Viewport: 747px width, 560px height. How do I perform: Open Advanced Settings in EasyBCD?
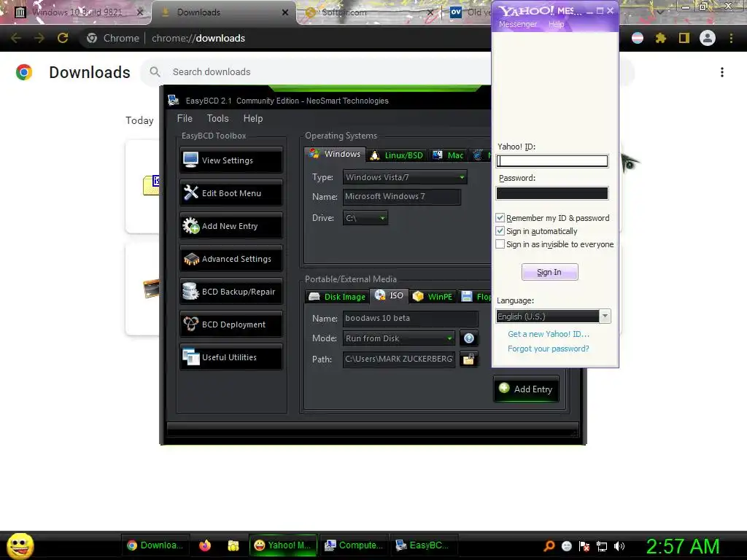point(231,259)
